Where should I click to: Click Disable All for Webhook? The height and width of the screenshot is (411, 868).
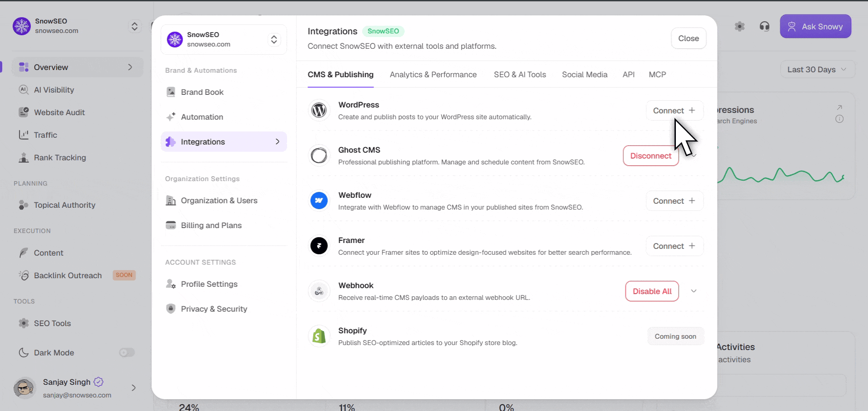(x=652, y=291)
